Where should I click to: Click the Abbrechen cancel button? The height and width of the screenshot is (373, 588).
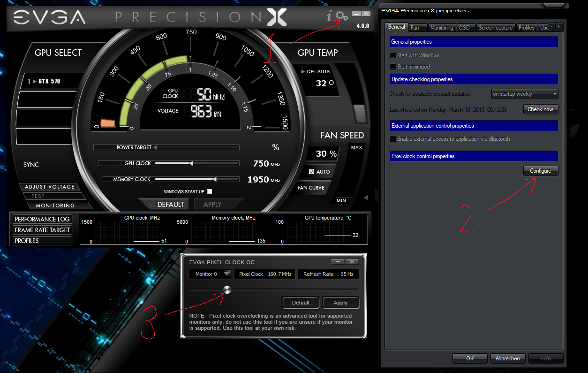508,358
